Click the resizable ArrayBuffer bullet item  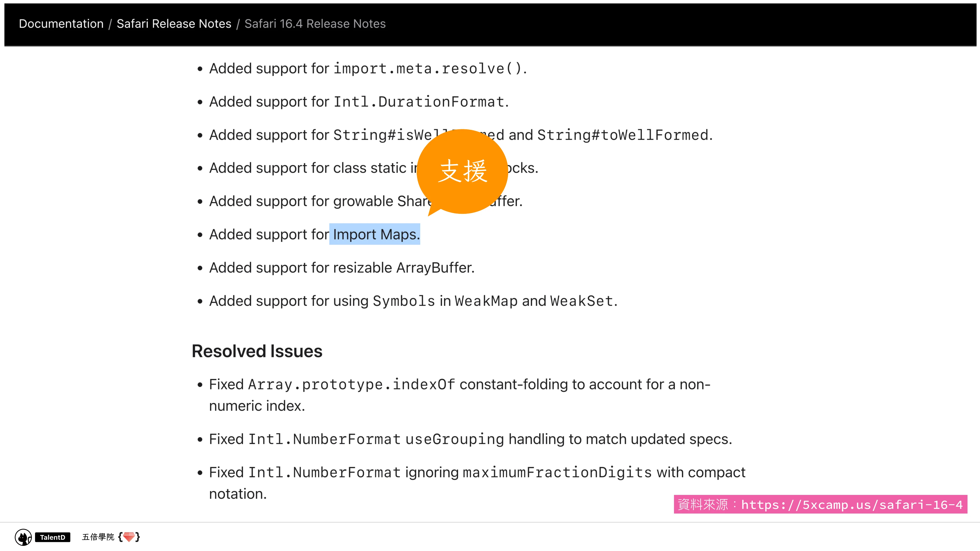click(342, 268)
